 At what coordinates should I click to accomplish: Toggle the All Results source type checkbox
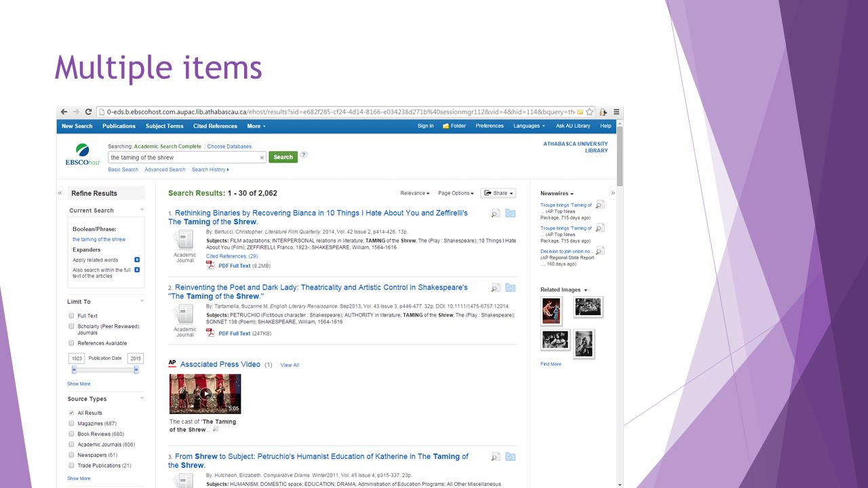click(71, 413)
